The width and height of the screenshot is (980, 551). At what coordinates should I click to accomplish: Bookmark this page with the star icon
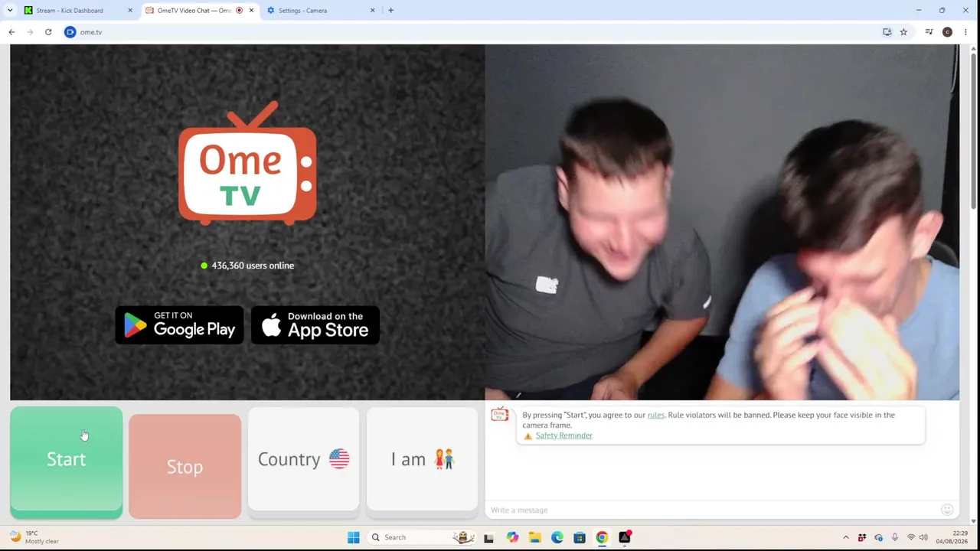coord(903,32)
